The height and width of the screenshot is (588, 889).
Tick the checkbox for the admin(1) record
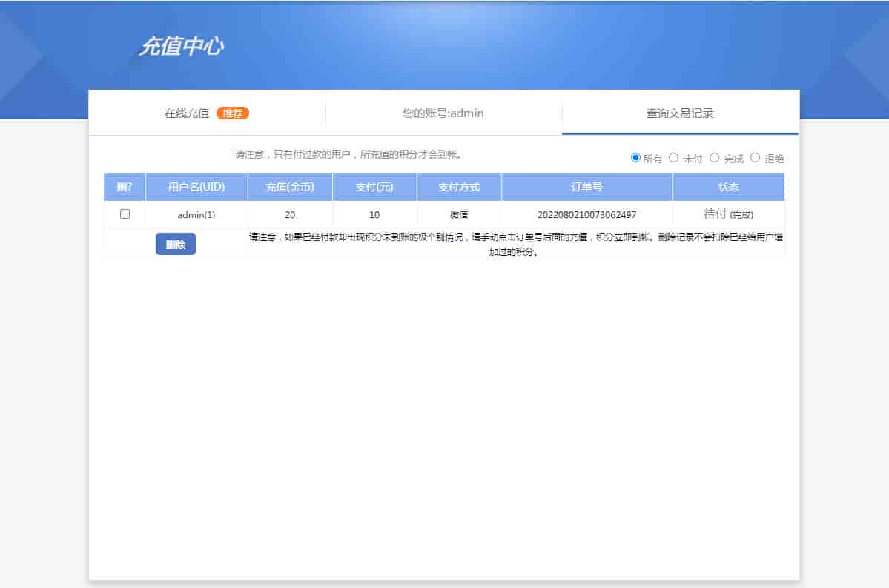(125, 214)
